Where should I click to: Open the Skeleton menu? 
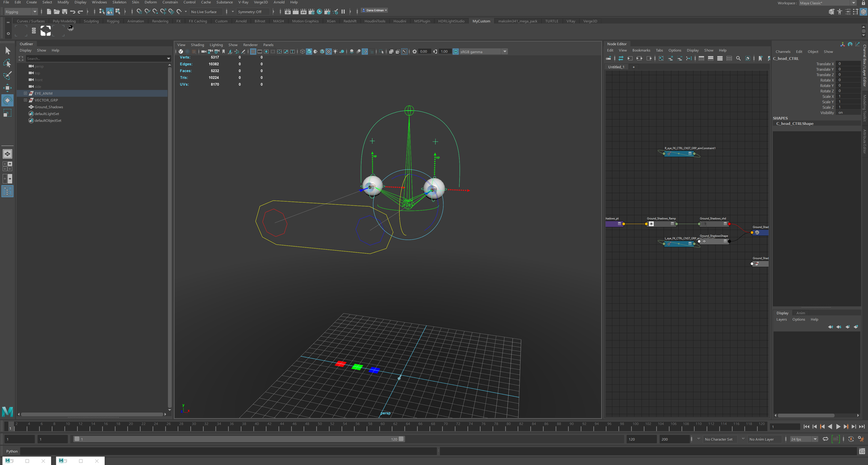tap(119, 2)
